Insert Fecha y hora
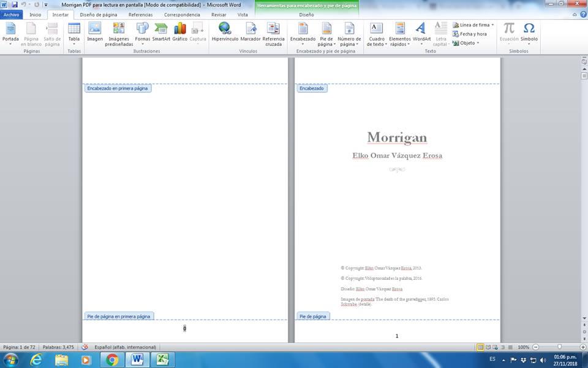The image size is (588, 368). (469, 34)
